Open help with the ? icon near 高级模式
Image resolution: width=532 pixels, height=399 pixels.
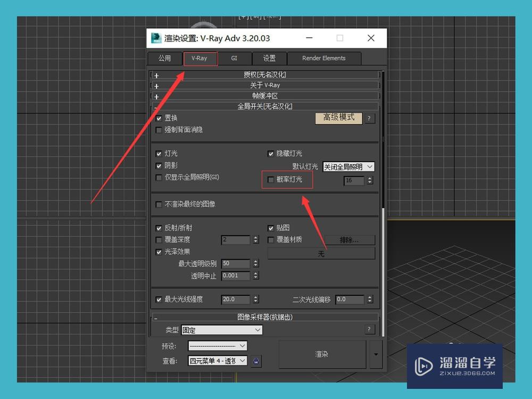tap(370, 118)
